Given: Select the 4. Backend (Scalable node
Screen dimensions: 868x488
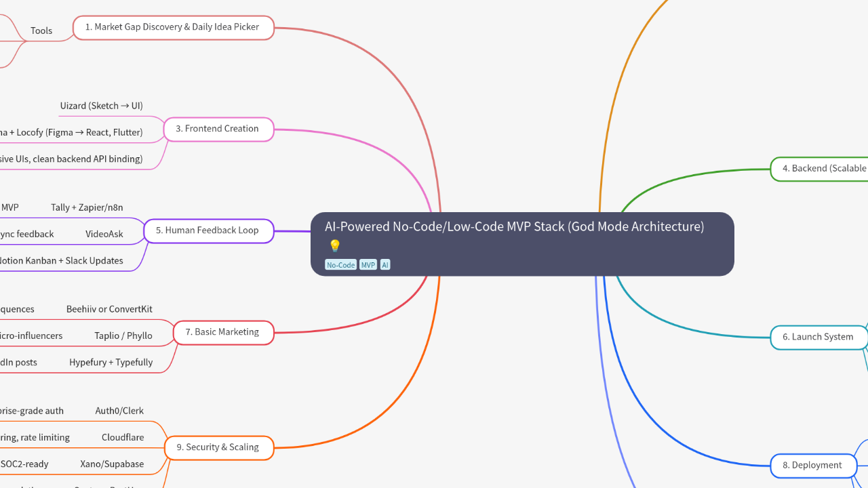Looking at the screenshot, I should coord(819,168).
